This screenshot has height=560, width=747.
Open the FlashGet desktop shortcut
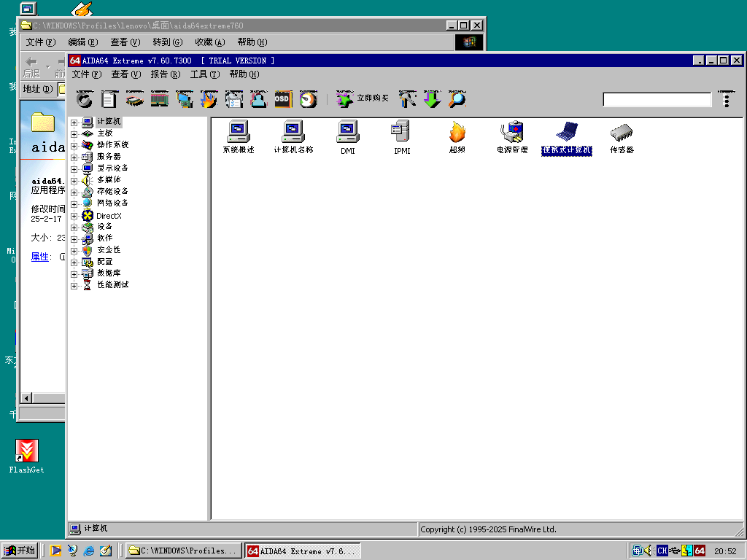click(x=27, y=456)
